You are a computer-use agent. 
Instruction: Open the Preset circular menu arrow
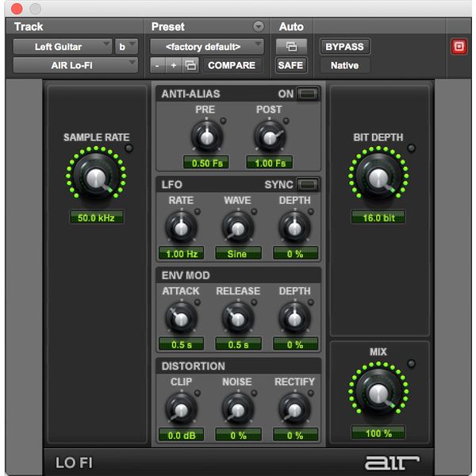tap(259, 26)
